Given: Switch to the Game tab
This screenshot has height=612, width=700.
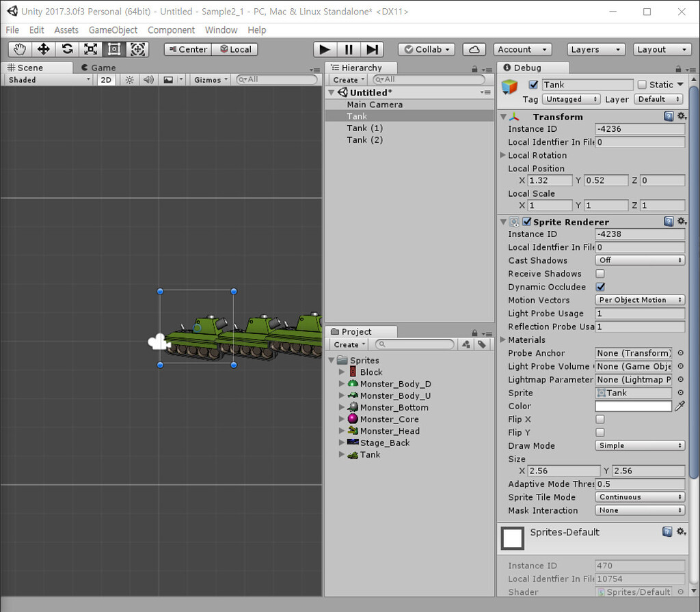Looking at the screenshot, I should coord(98,68).
